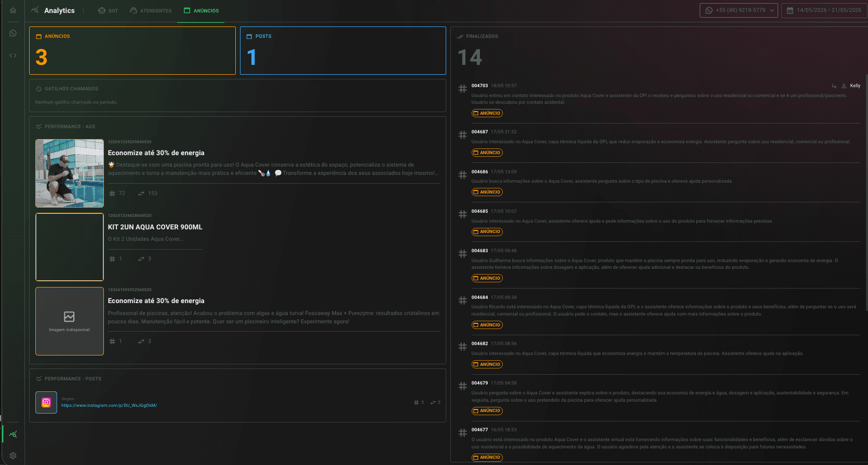Click ANÚNCIO tag under conversation 004686

(487, 192)
